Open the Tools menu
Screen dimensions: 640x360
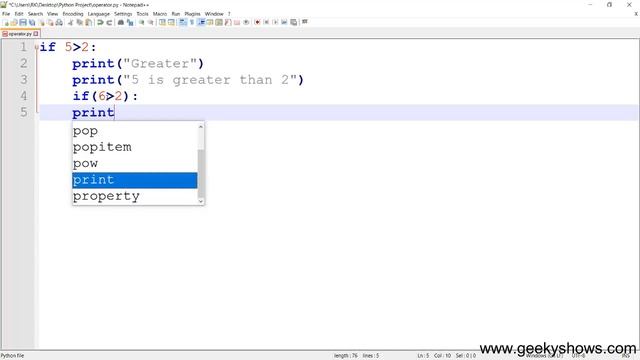[142, 14]
